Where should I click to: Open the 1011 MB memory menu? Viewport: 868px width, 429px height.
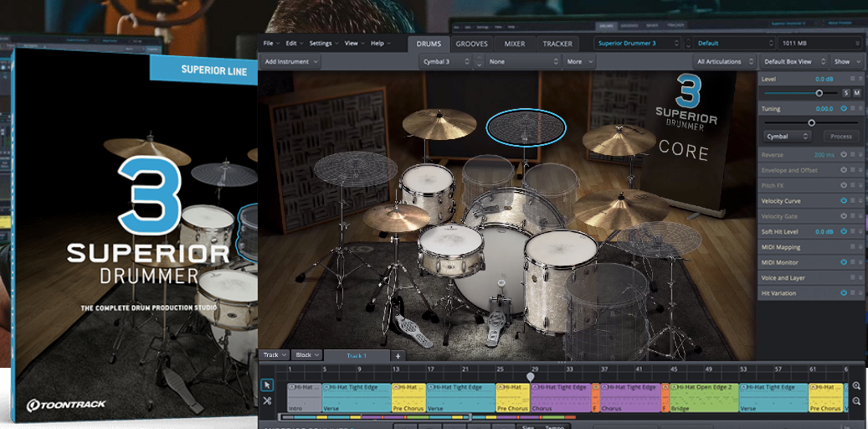click(x=818, y=44)
